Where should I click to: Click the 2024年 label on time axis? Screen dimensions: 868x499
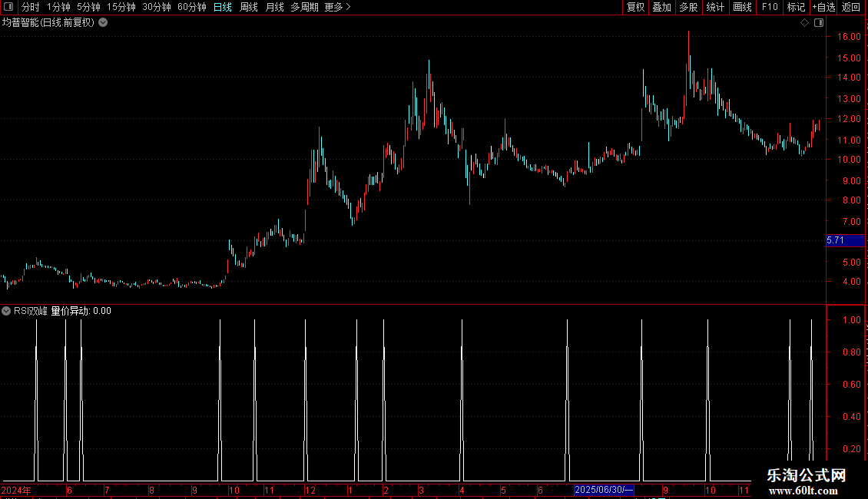[x=16, y=490]
